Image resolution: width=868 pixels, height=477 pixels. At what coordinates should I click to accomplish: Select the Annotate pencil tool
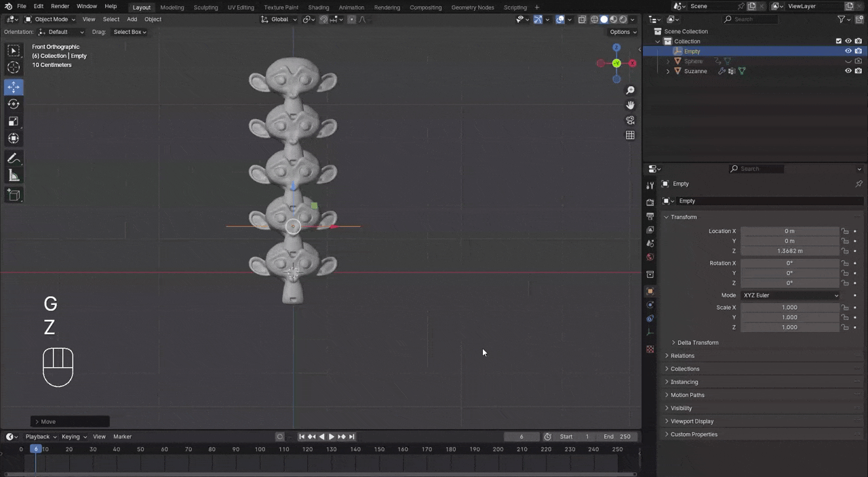click(x=14, y=159)
